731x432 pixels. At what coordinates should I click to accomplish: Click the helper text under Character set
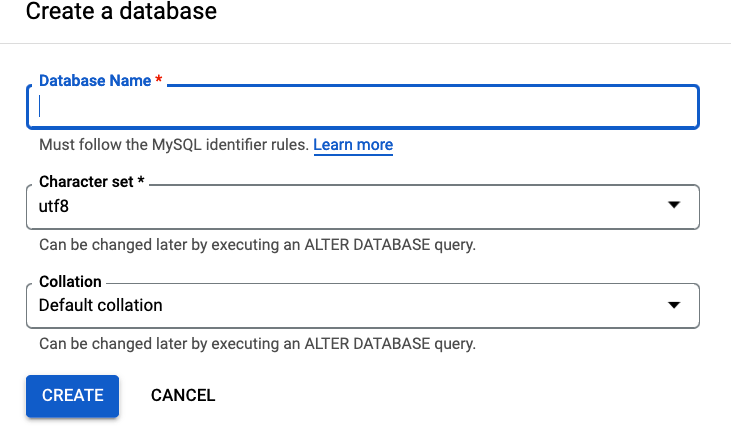pyautogui.click(x=257, y=244)
